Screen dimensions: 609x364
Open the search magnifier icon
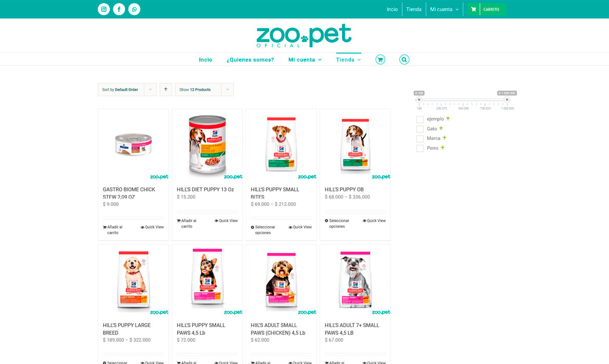(x=404, y=59)
